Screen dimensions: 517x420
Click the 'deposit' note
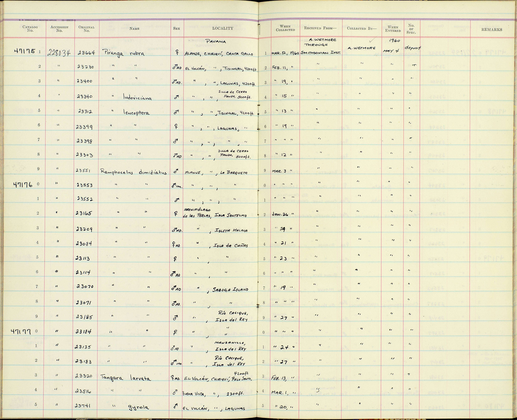tap(413, 48)
